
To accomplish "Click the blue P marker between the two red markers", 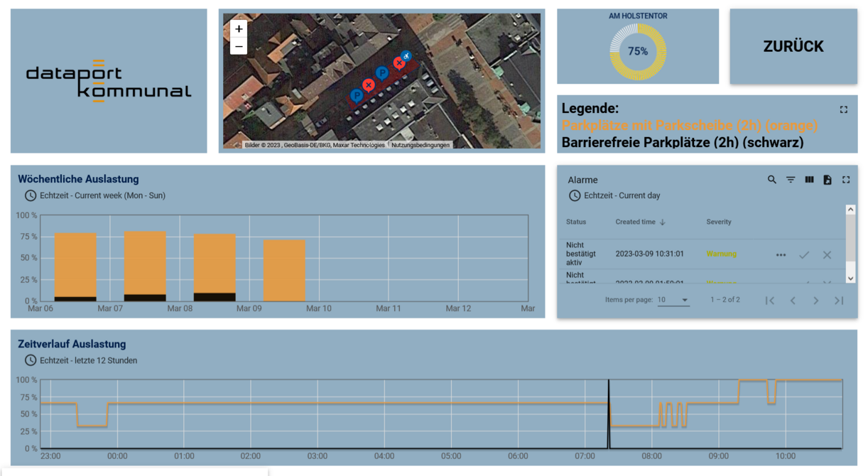I will pos(381,72).
